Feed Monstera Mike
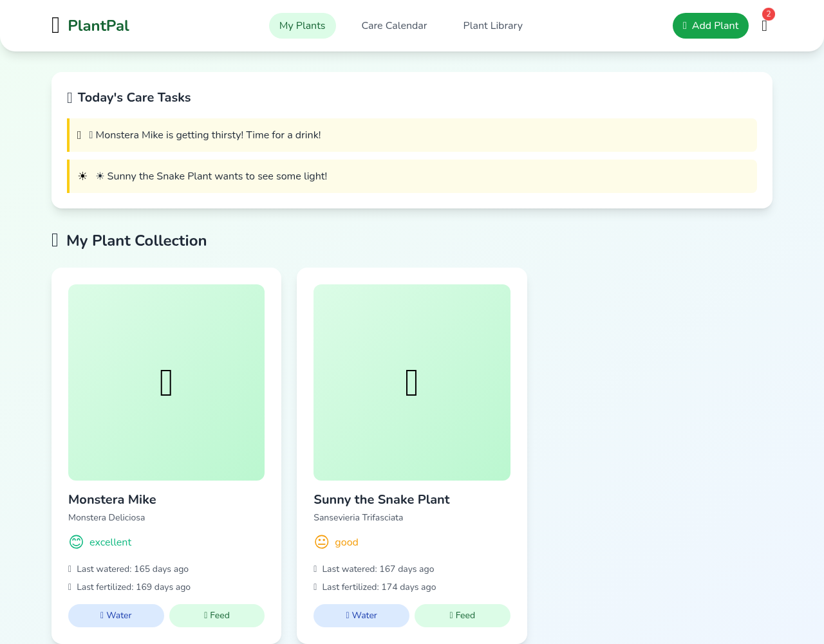This screenshot has width=824, height=644. [x=217, y=616]
